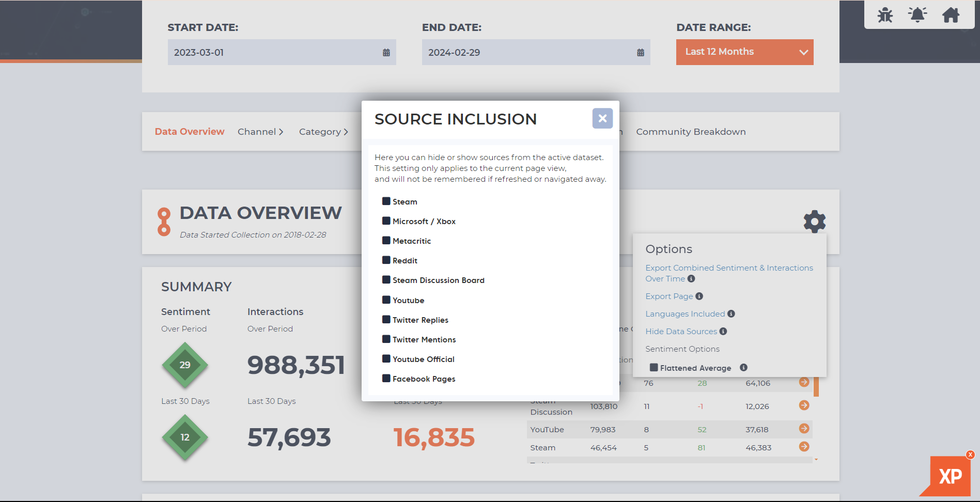
Task: Open the start date calendar icon
Action: point(386,53)
